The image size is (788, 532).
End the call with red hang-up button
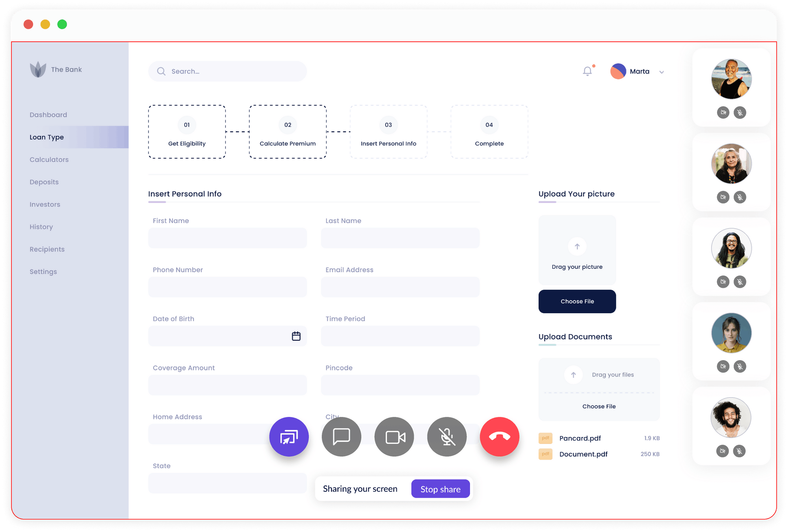point(500,437)
